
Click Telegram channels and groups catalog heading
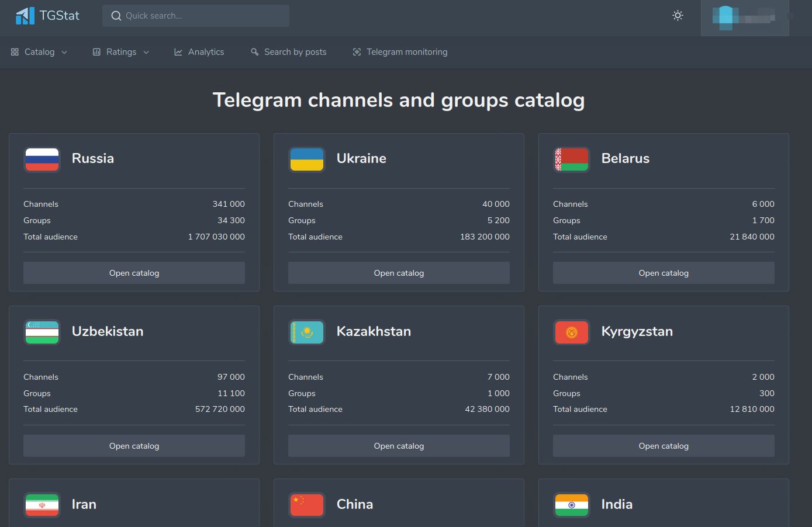pyautogui.click(x=399, y=100)
